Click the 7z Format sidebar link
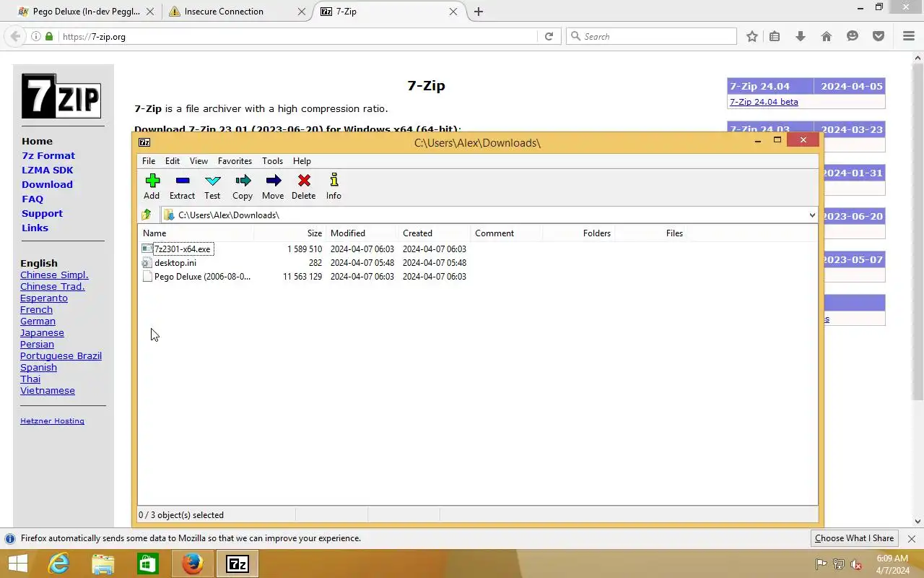 (x=48, y=155)
